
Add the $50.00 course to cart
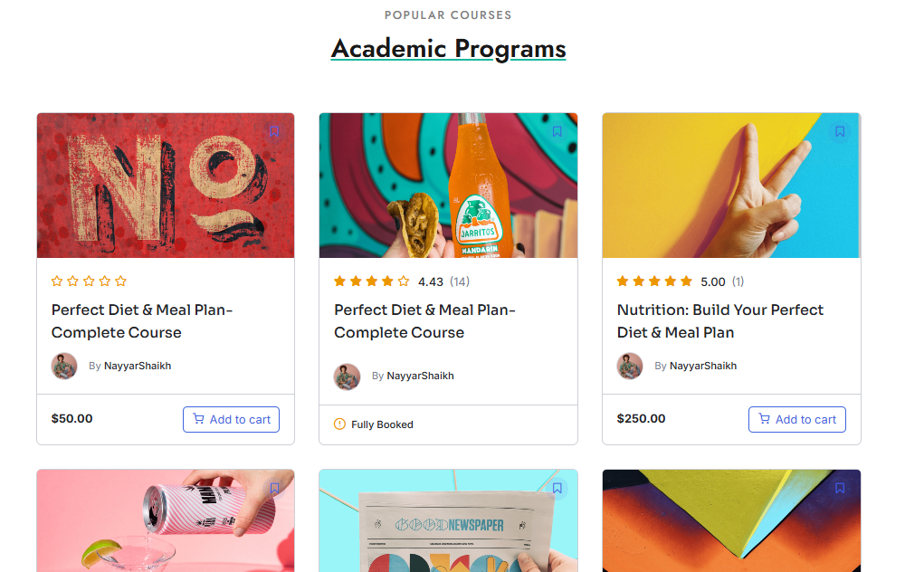pyautogui.click(x=231, y=419)
